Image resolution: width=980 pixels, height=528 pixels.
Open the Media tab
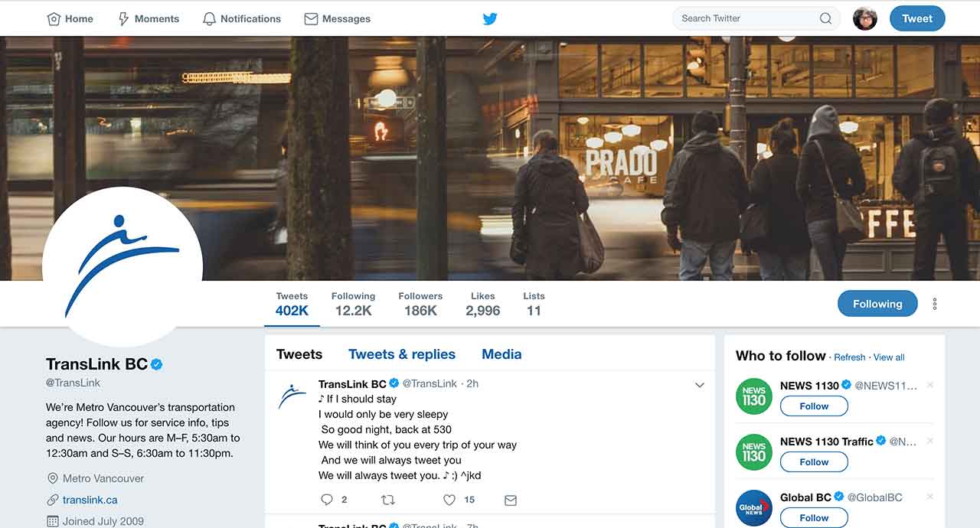pyautogui.click(x=501, y=354)
